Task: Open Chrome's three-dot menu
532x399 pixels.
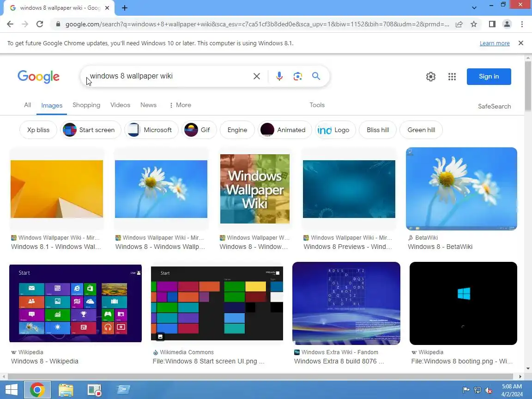Action: tap(522, 24)
